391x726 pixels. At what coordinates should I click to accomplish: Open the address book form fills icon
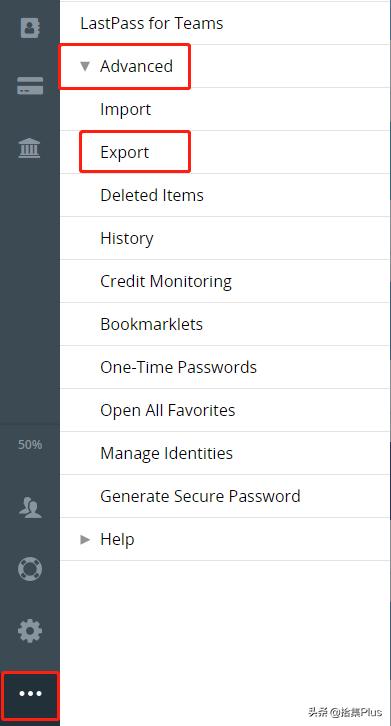point(30,28)
